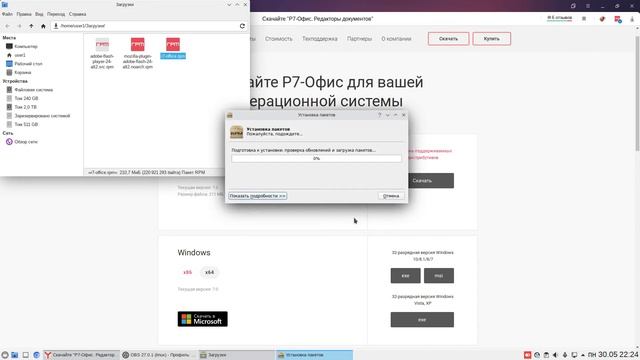Go up one folder in file manager

pos(31,26)
